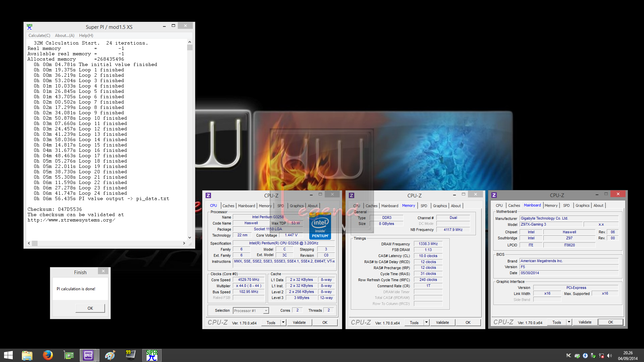Click the Core Speed value 4529.70 MHz
The image size is (644, 362).
(249, 280)
